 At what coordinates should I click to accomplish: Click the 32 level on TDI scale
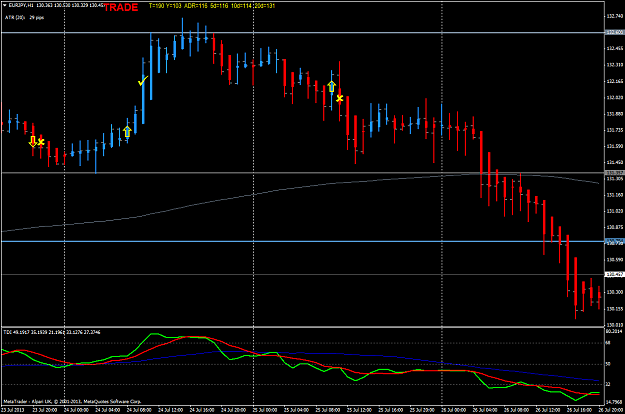pyautogui.click(x=608, y=385)
